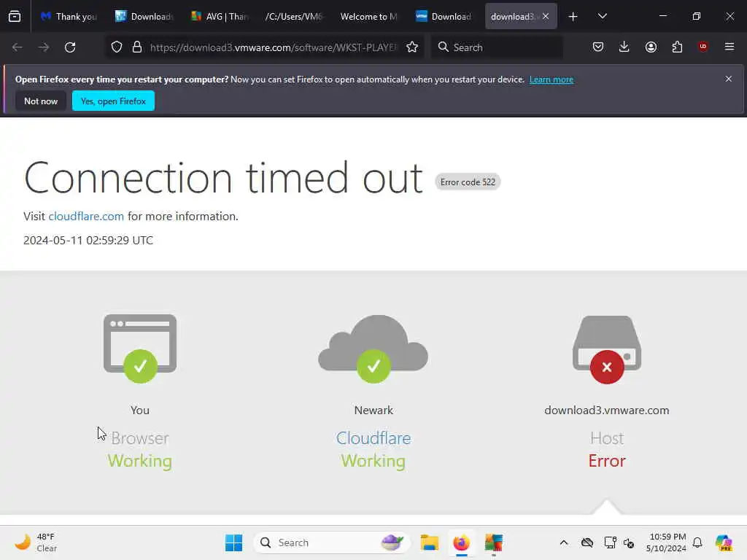747x560 pixels.
Task: Click the cloud icon with green checkmark
Action: 373,349
